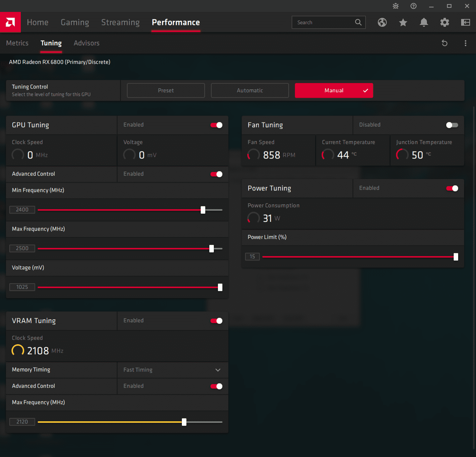Image resolution: width=476 pixels, height=457 pixels.
Task: Open favorites star icon
Action: 403,22
